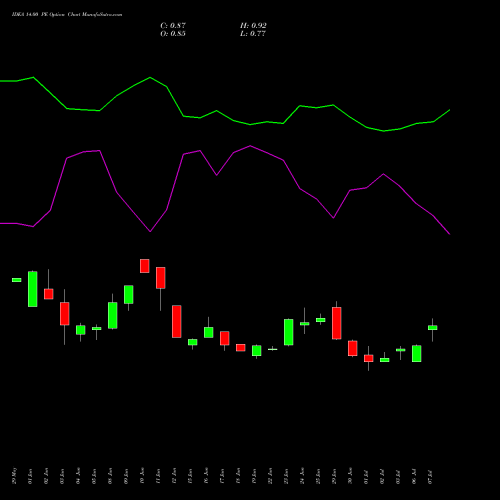Select the green candle above 08 Jun
The image size is (500, 500).
[x=113, y=315]
